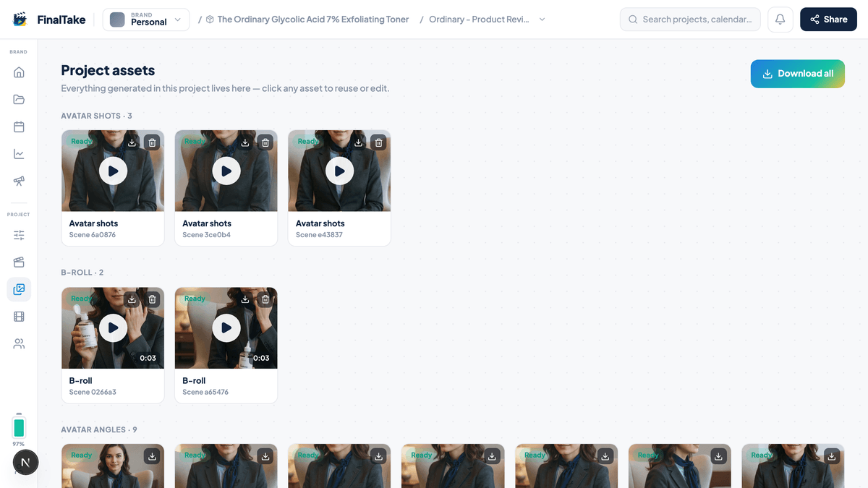
Task: Open the team users icon in sidebar
Action: coord(19,344)
